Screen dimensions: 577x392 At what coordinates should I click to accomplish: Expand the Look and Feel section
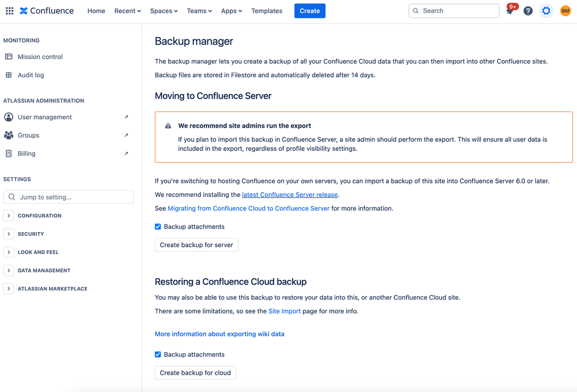point(9,252)
